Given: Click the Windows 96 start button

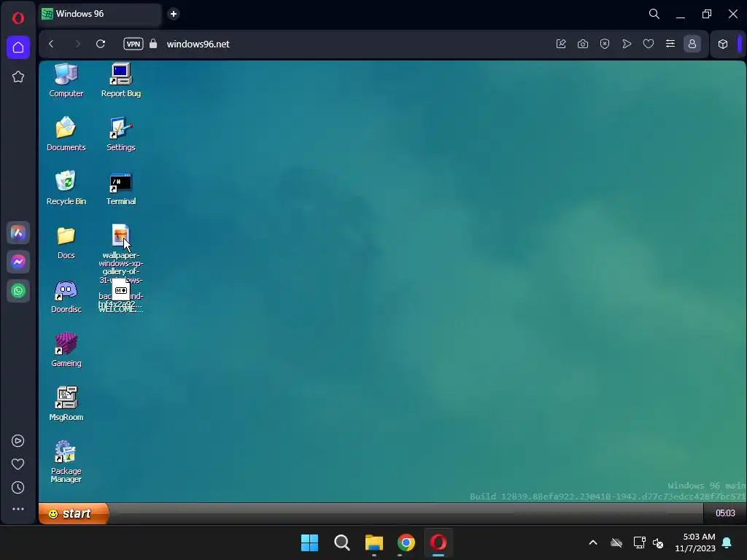Looking at the screenshot, I should point(74,513).
